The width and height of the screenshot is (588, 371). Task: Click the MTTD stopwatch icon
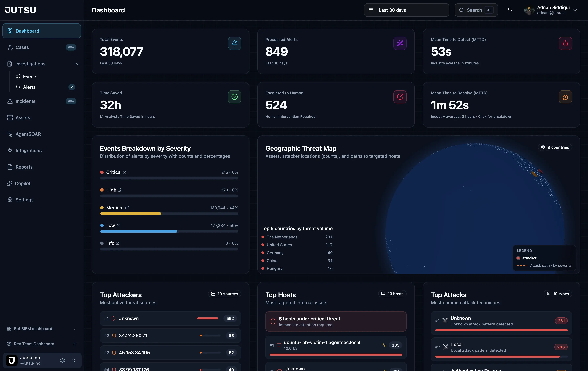[565, 43]
